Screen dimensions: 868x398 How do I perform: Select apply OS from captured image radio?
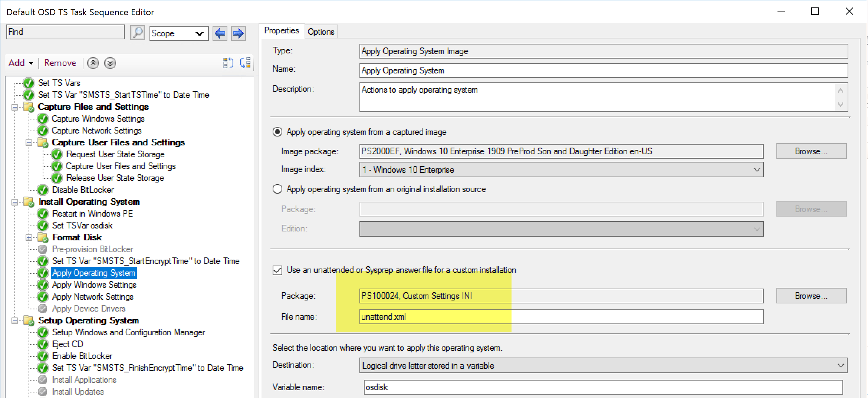(277, 132)
